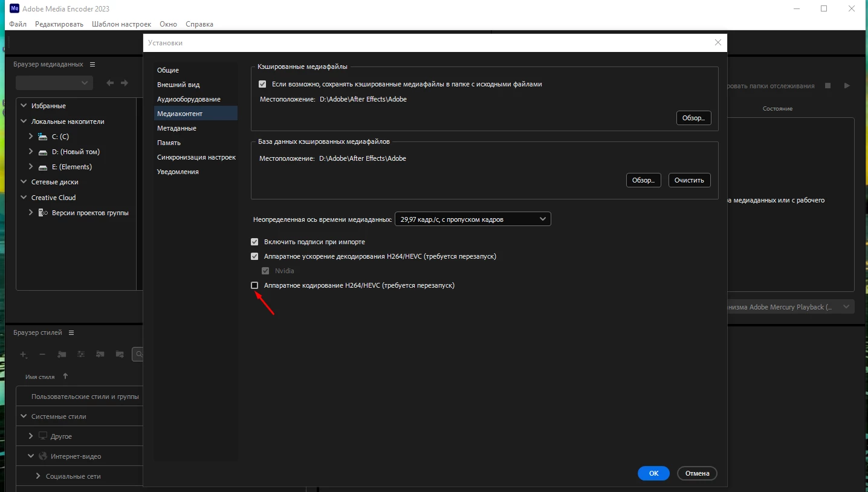Collapse the Сетевые диски section

pyautogui.click(x=24, y=182)
